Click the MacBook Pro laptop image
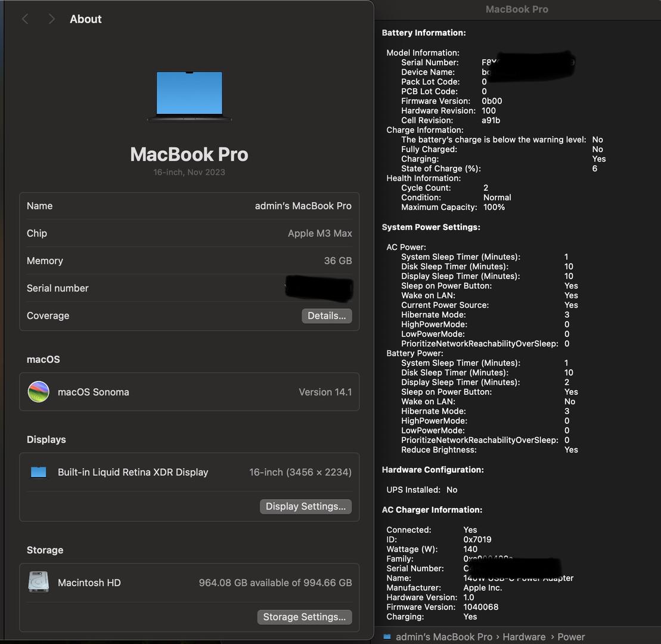Screen dimensions: 661x644 pyautogui.click(x=189, y=96)
